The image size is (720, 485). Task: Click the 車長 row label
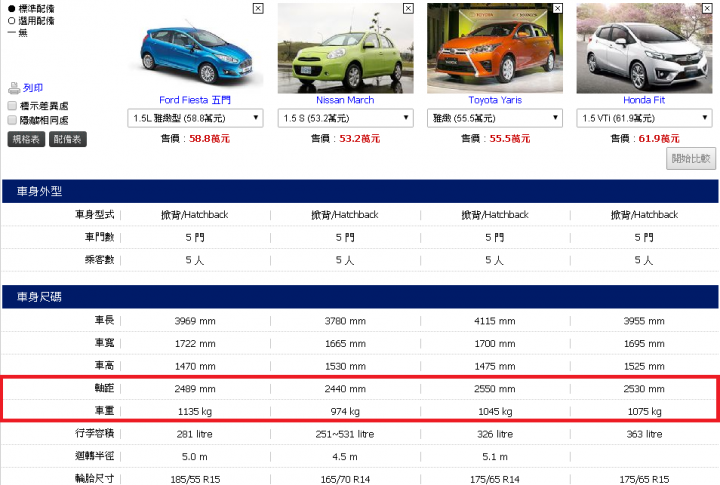pyautogui.click(x=105, y=320)
